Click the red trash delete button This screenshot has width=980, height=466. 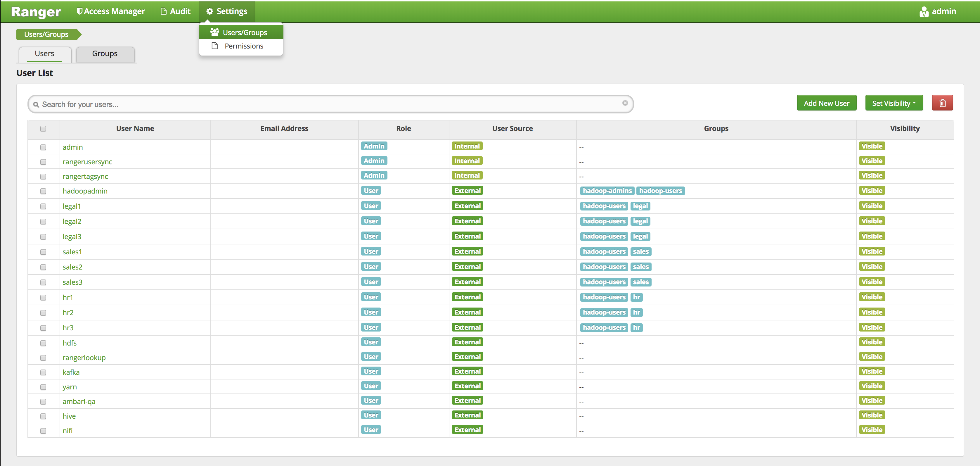coord(942,103)
